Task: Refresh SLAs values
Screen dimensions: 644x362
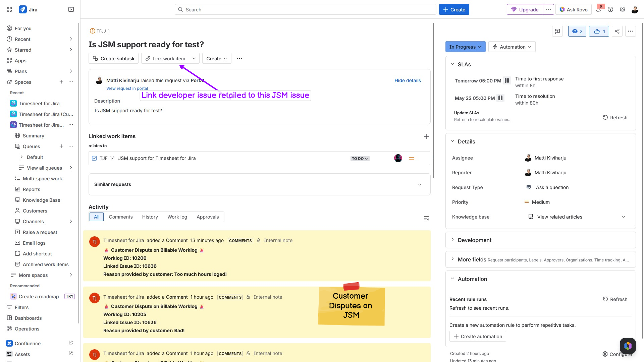Action: click(615, 117)
